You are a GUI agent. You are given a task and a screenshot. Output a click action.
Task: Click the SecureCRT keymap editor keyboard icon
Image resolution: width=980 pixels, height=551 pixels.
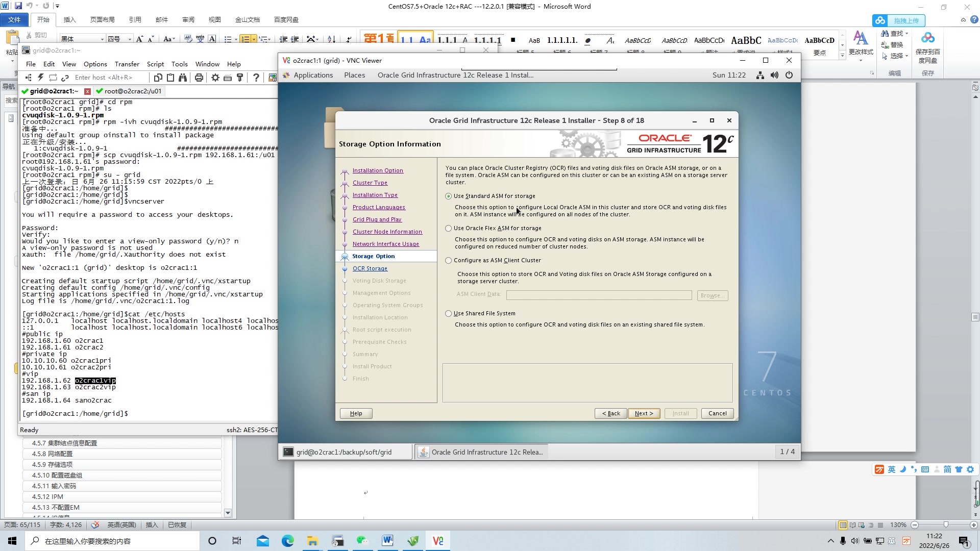(228, 78)
